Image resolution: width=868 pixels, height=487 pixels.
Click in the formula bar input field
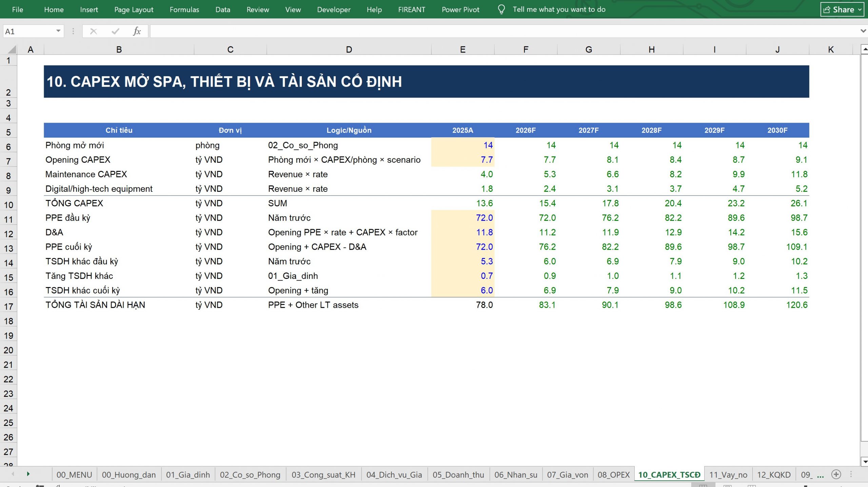click(504, 32)
